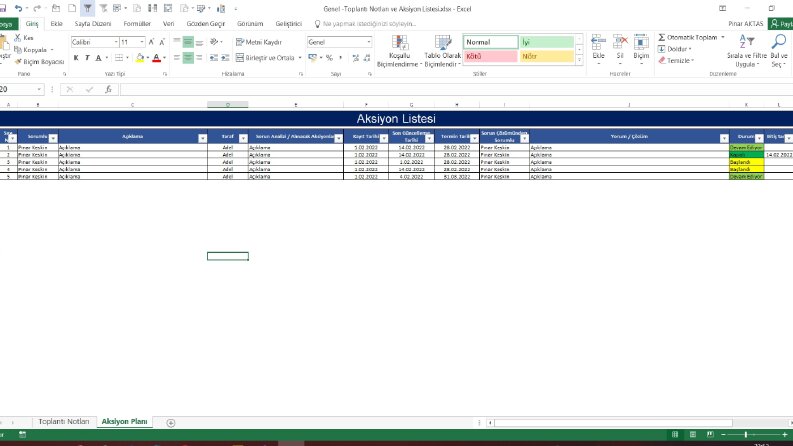Screen dimensions: 793x446
Task: Click the Tablo Olarak Biçimlendir icon
Action: 443,42
